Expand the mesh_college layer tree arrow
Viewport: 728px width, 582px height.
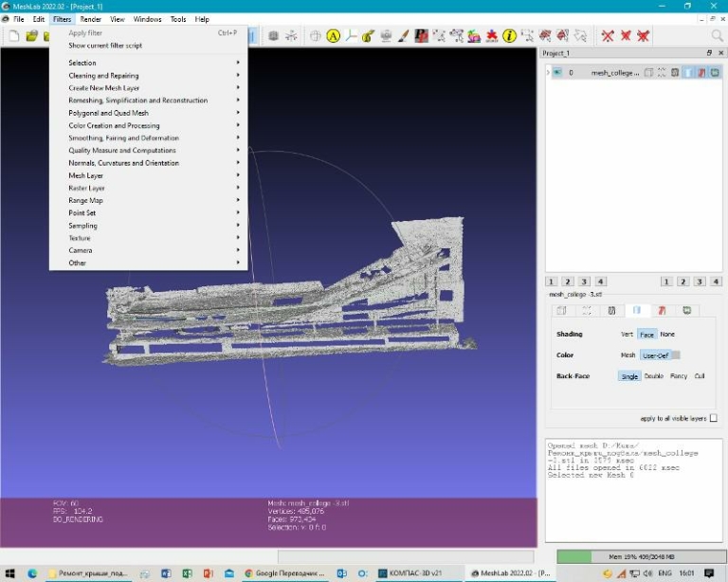tap(547, 72)
